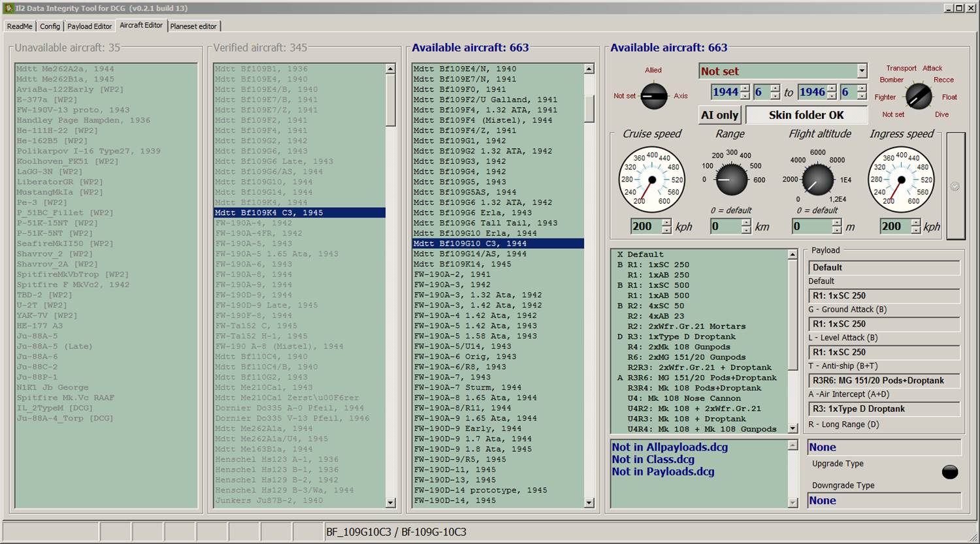The image size is (980, 544).
Task: Click the Ingress speed gauge dial
Action: point(901,180)
